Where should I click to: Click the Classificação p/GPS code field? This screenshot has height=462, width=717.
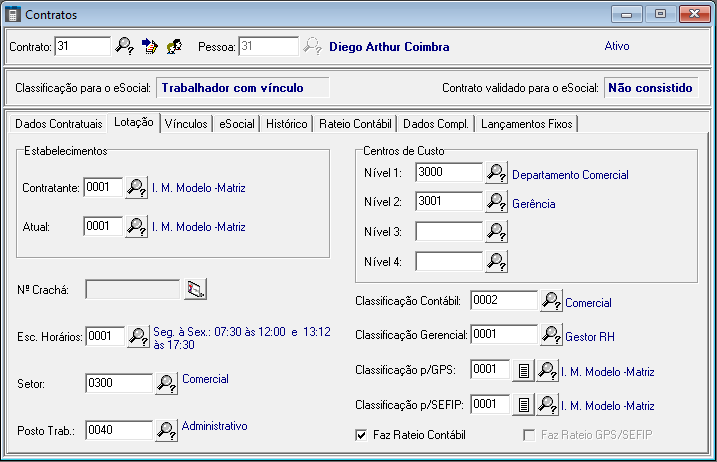[x=490, y=369]
